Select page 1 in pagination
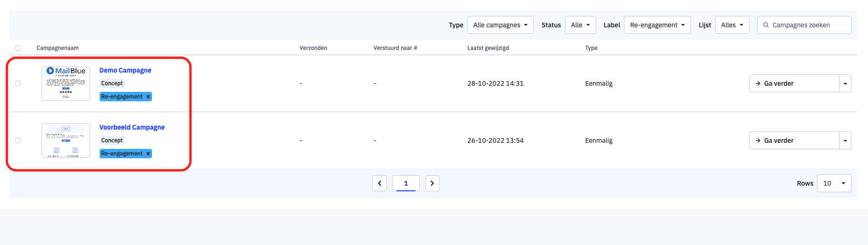The image size is (868, 245). [x=406, y=183]
